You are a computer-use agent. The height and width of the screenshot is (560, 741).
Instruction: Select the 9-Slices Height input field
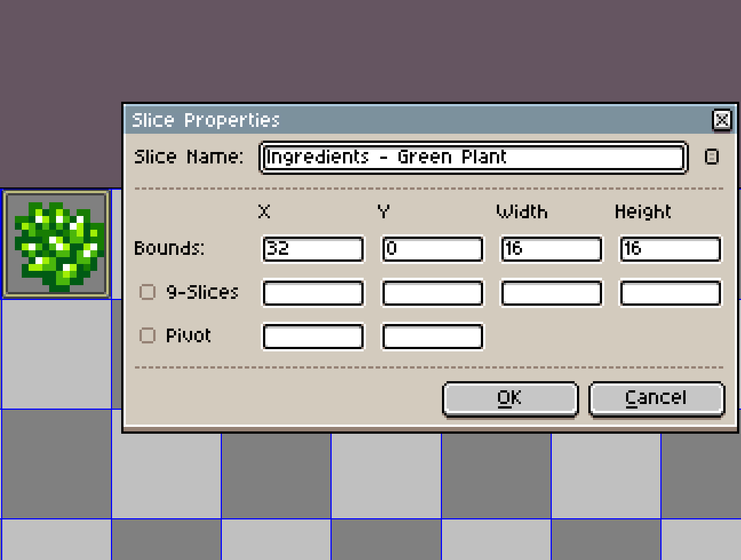[x=670, y=293]
